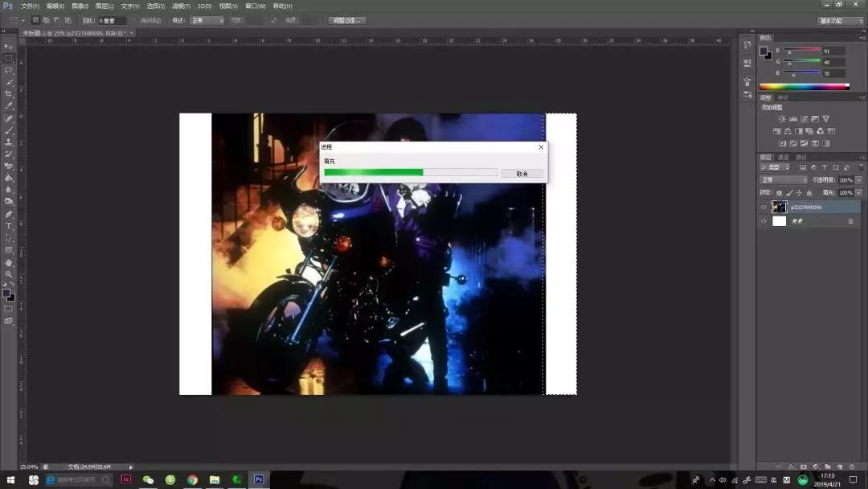Open Photoshop from the Windows taskbar
Screen dimensions: 868x489
click(x=259, y=479)
